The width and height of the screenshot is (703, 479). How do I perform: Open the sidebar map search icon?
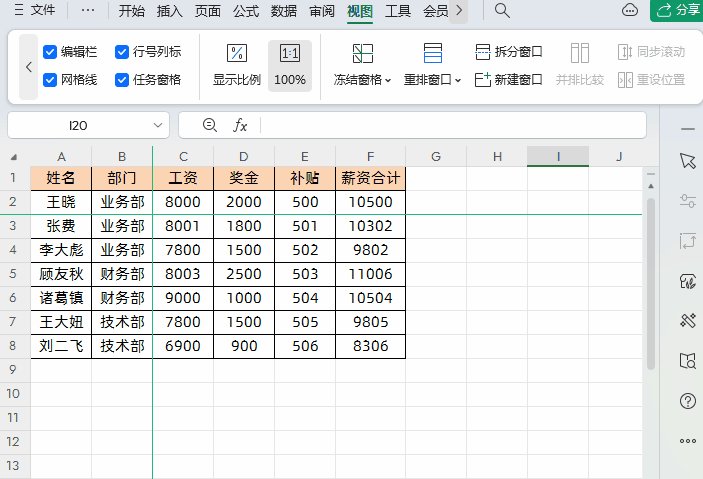pyautogui.click(x=687, y=361)
